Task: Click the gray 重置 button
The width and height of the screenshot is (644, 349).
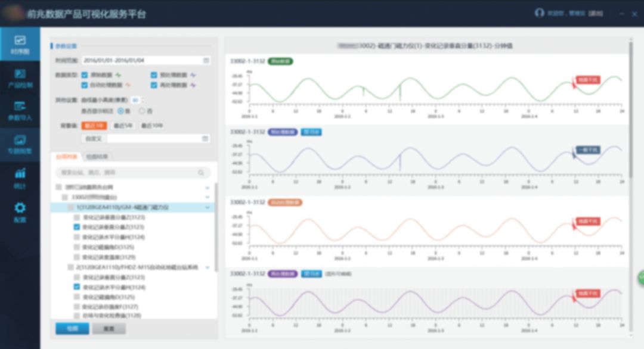Action: coord(109,329)
